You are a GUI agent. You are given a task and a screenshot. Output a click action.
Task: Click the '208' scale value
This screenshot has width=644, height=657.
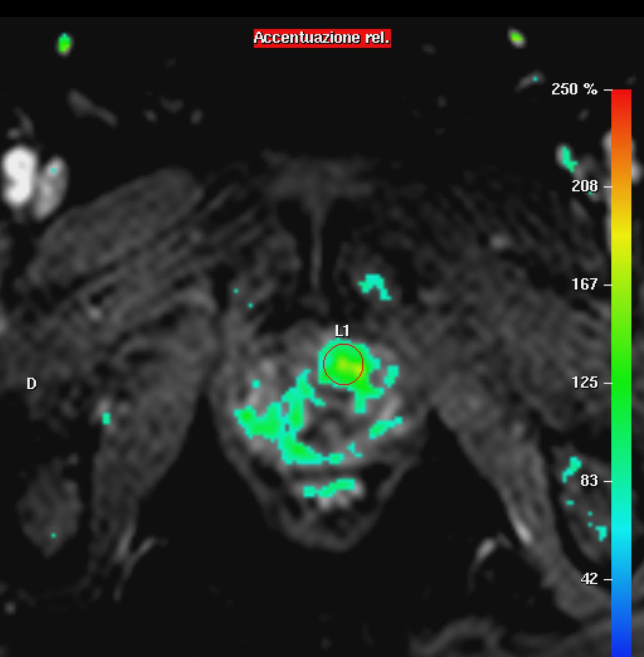point(585,186)
